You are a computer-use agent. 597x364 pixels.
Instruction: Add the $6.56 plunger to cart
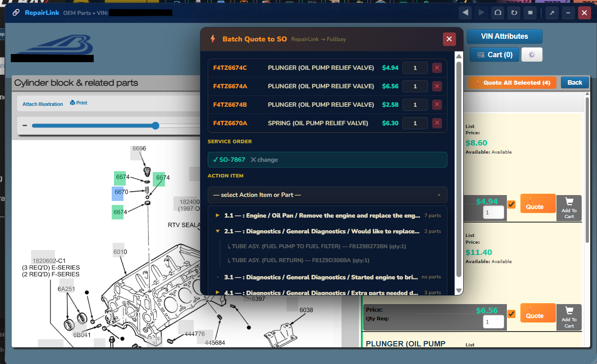569,317
